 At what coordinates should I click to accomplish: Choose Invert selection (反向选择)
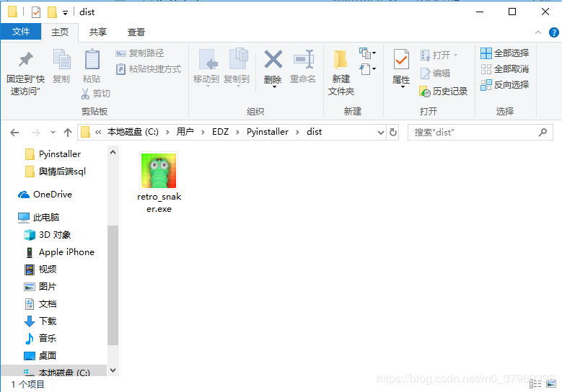tap(505, 85)
